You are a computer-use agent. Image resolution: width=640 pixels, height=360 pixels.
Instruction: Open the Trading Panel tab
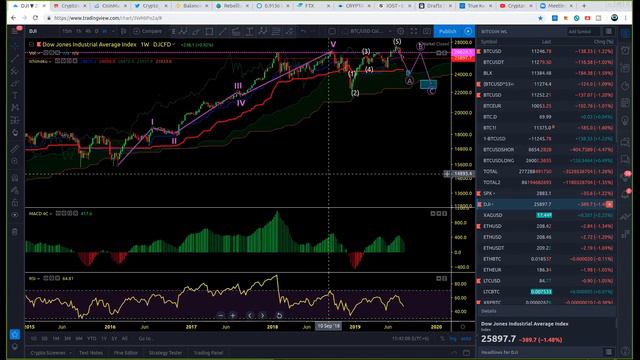click(208, 353)
